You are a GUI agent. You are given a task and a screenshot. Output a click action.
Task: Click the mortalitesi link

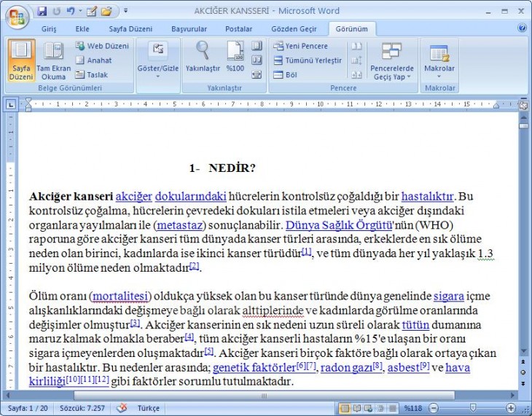[x=120, y=297]
